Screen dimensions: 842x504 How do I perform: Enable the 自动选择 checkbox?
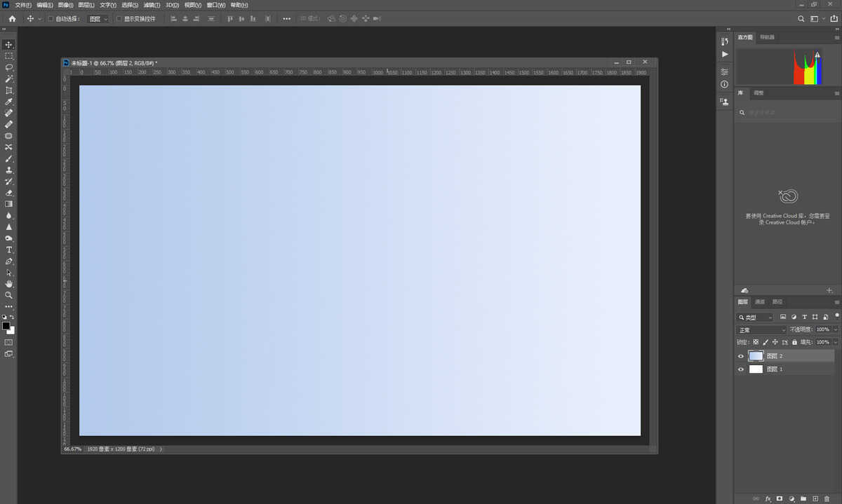pyautogui.click(x=51, y=19)
